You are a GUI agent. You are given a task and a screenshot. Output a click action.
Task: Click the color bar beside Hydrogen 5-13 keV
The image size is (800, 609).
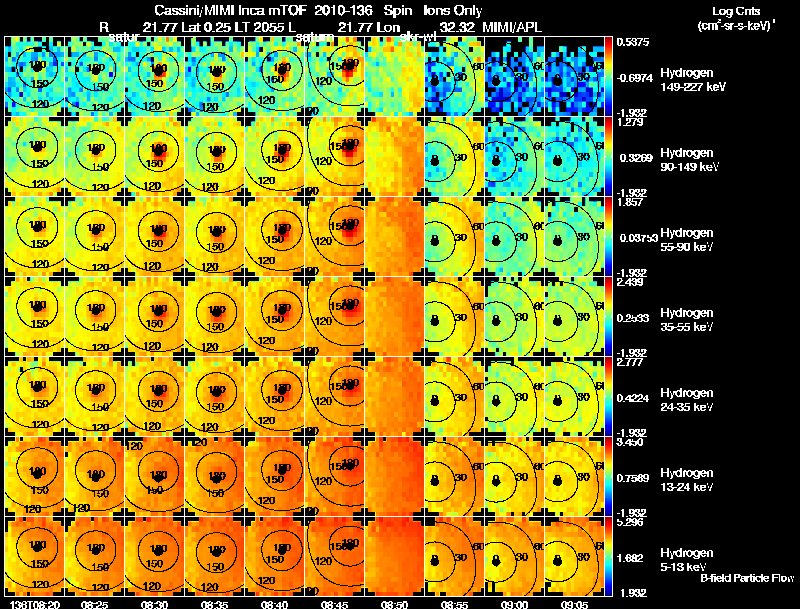(x=608, y=556)
